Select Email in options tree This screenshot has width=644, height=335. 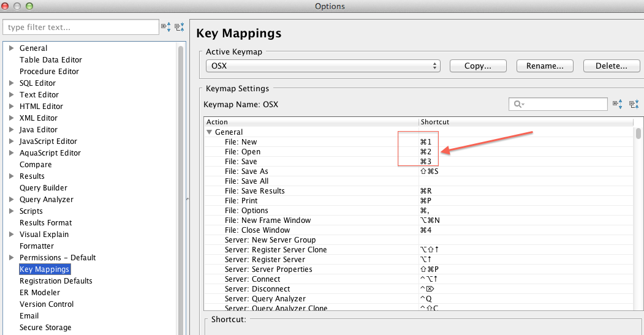point(29,315)
